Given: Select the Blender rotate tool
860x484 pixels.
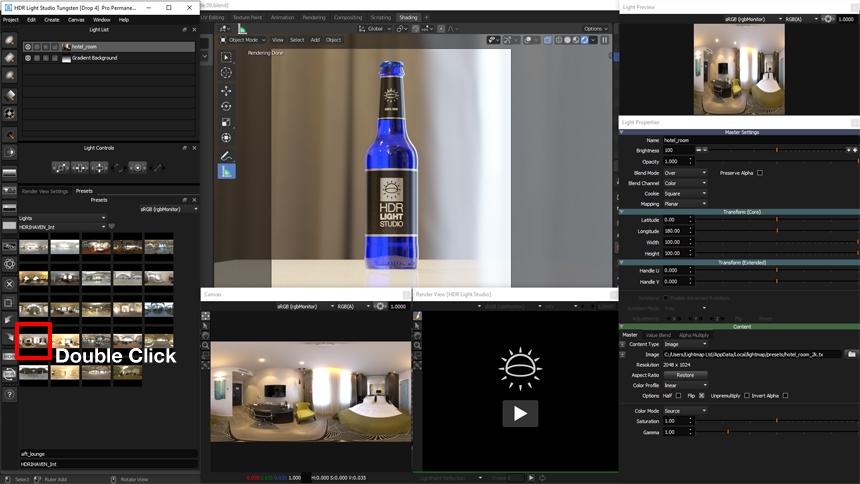Looking at the screenshot, I should click(226, 106).
